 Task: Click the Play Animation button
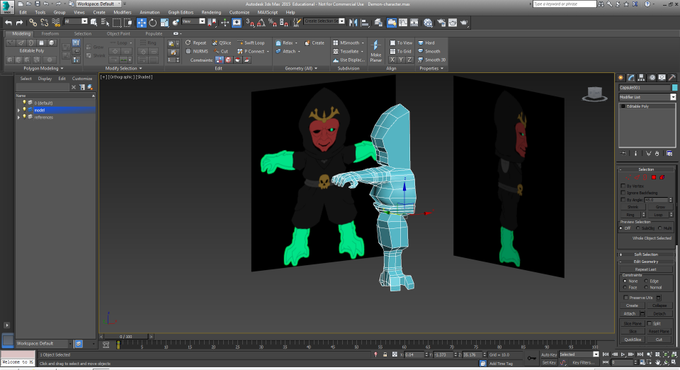click(623, 354)
